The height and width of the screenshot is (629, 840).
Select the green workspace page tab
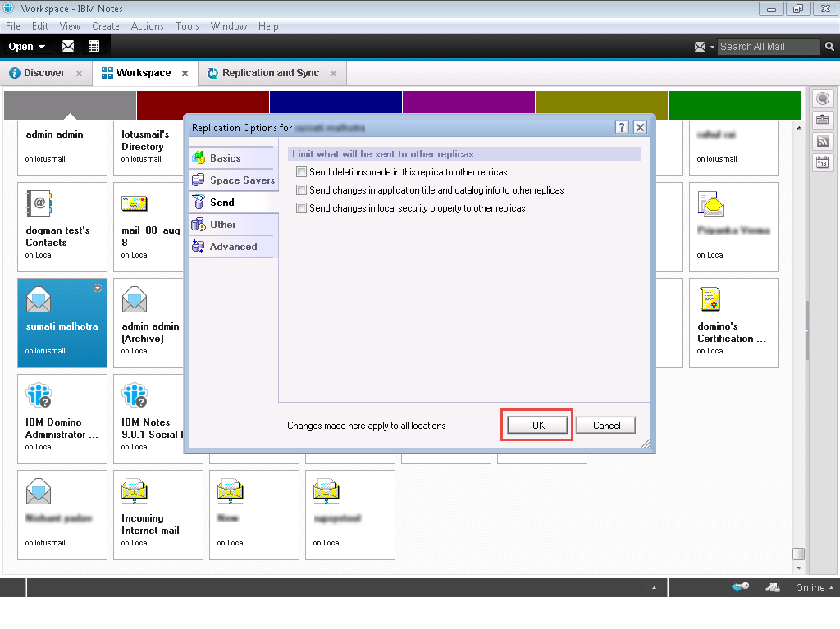(x=734, y=105)
